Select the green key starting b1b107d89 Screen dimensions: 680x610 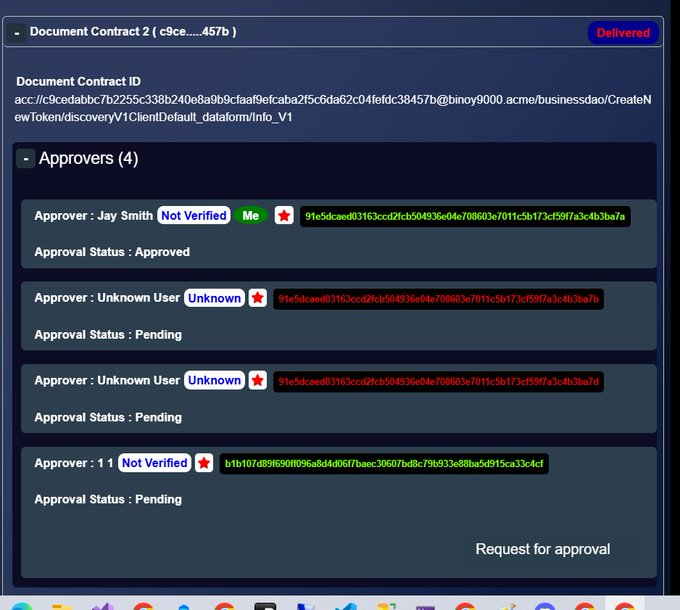click(384, 464)
